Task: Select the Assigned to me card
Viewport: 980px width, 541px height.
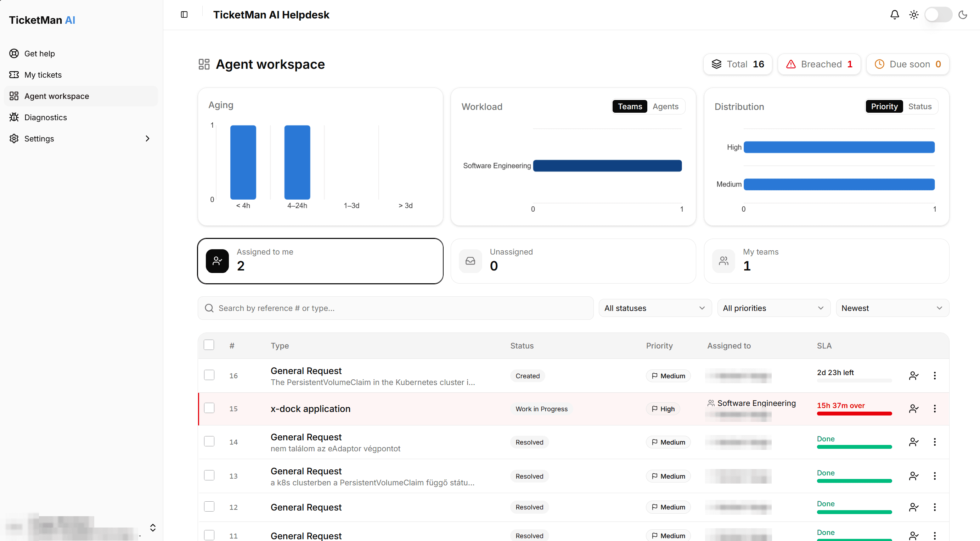Action: pos(320,261)
